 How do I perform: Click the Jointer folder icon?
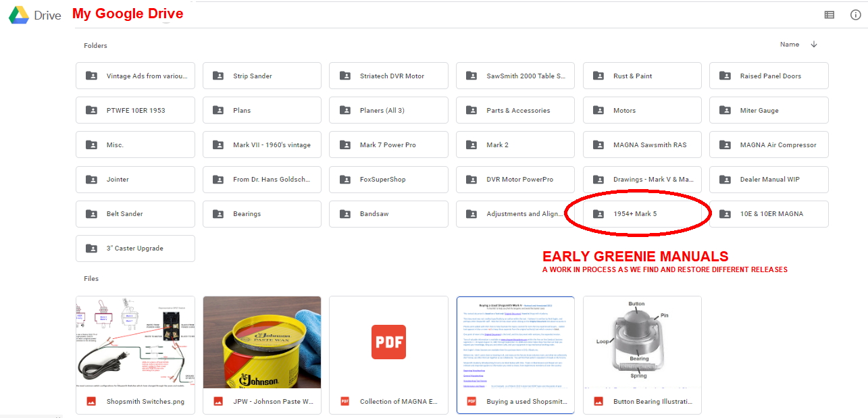pyautogui.click(x=91, y=179)
